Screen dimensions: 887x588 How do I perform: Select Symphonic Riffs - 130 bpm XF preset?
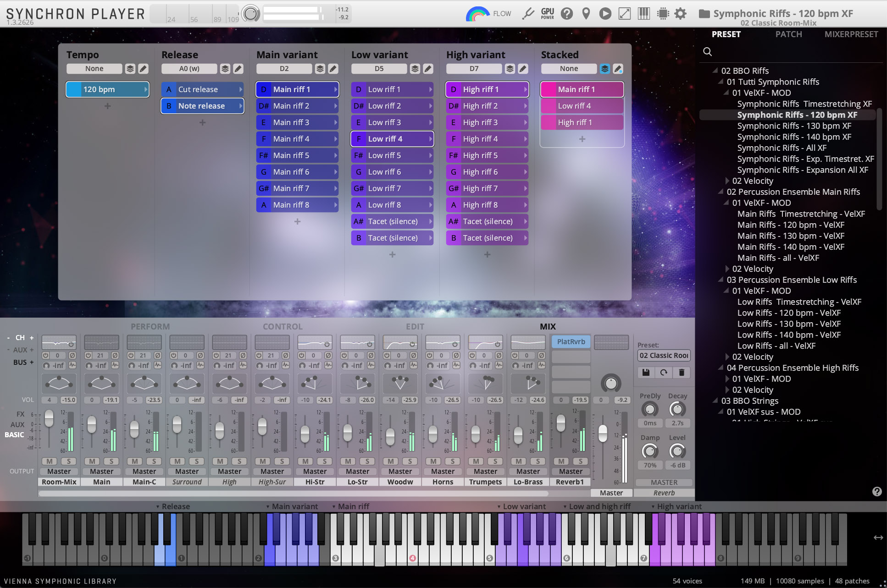click(x=794, y=126)
